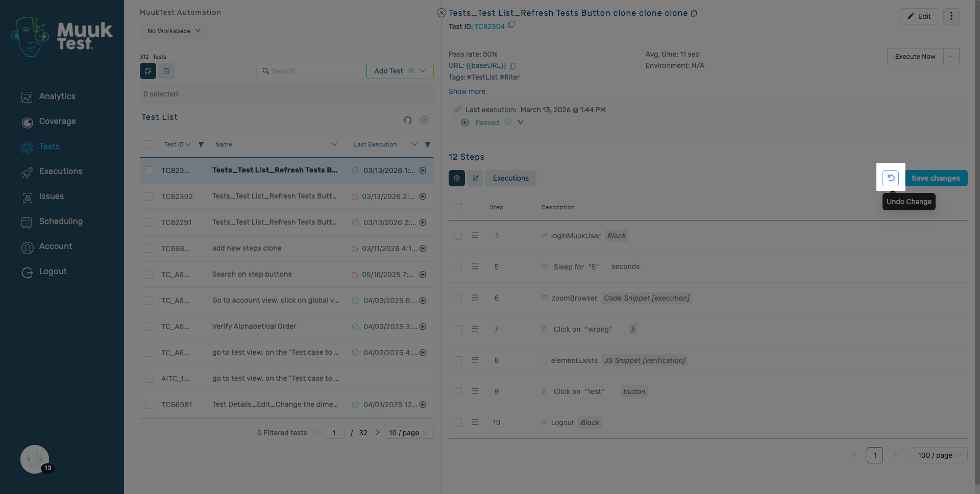Click the Edit button
Screen dimensions: 980x494
coord(919,16)
